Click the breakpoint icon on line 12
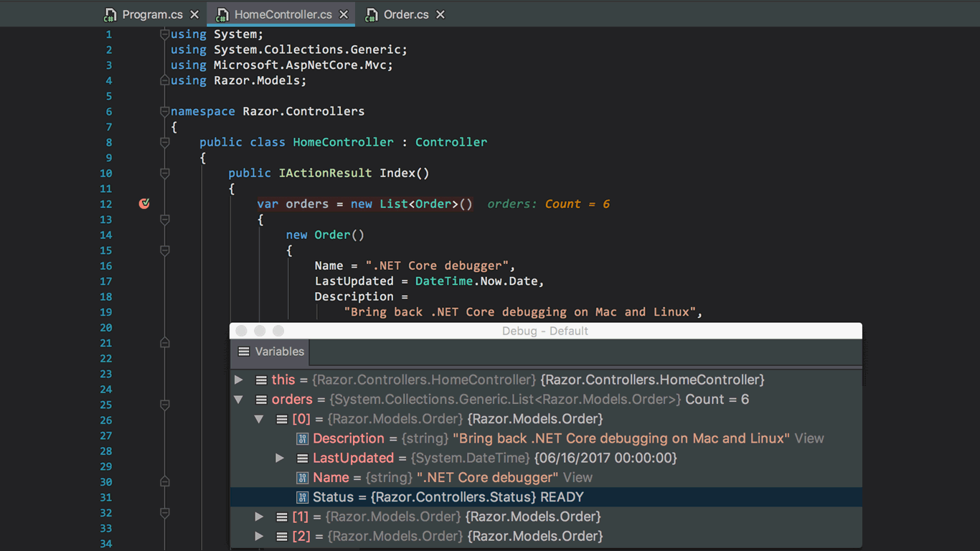Viewport: 980px width, 551px height. pyautogui.click(x=144, y=204)
